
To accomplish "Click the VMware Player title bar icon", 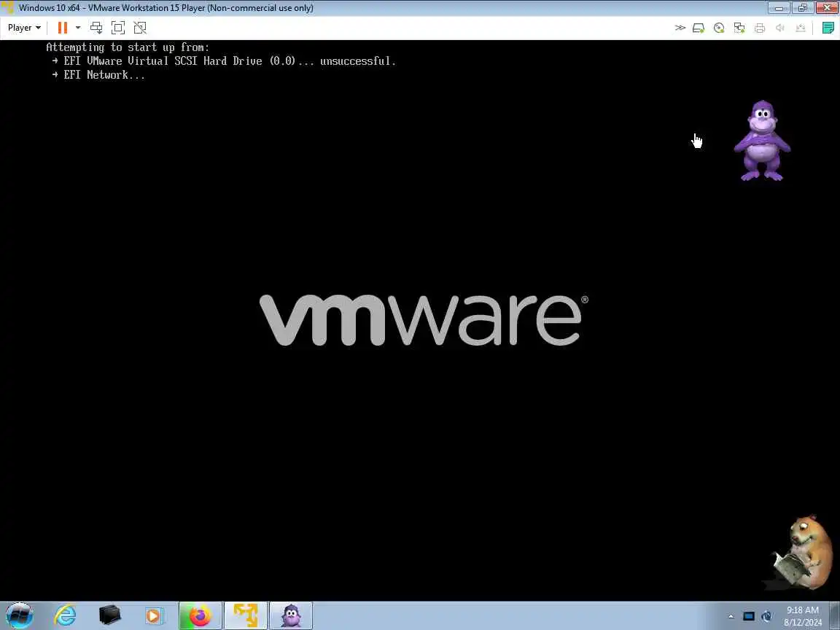I will click(7, 7).
